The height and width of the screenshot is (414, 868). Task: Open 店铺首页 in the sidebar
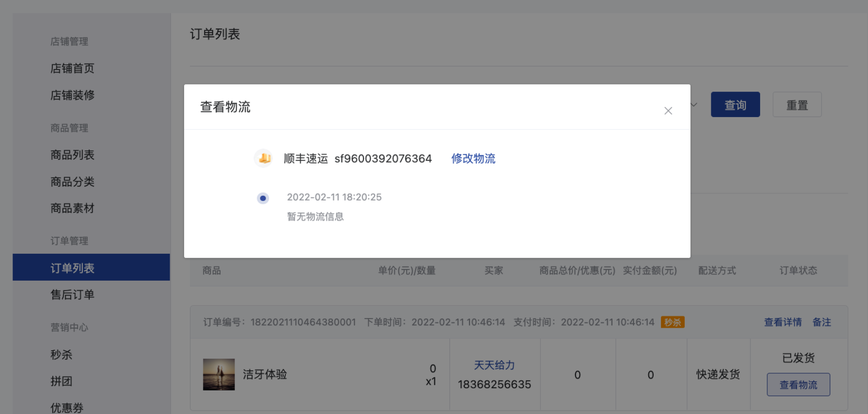click(72, 68)
